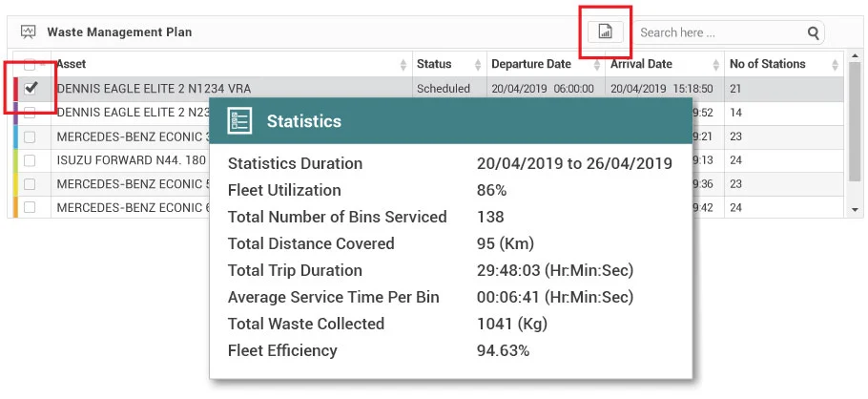The height and width of the screenshot is (399, 868).
Task: Click the No of Stations header label
Action: pos(767,64)
